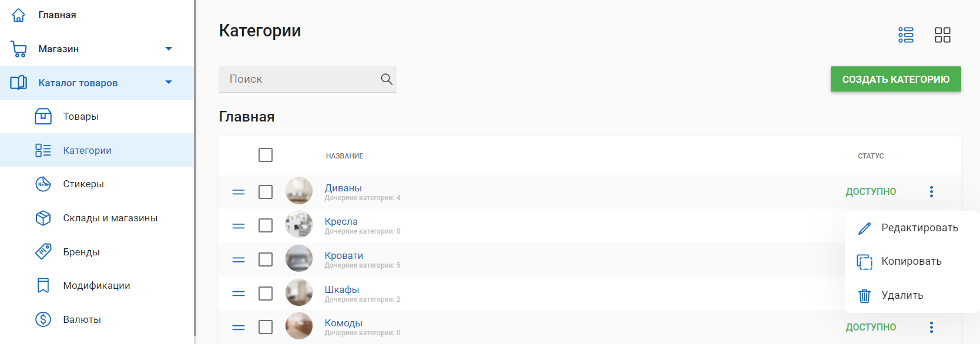The image size is (980, 344).
Task: Choose Редактировать from the context menu
Action: pos(919,228)
